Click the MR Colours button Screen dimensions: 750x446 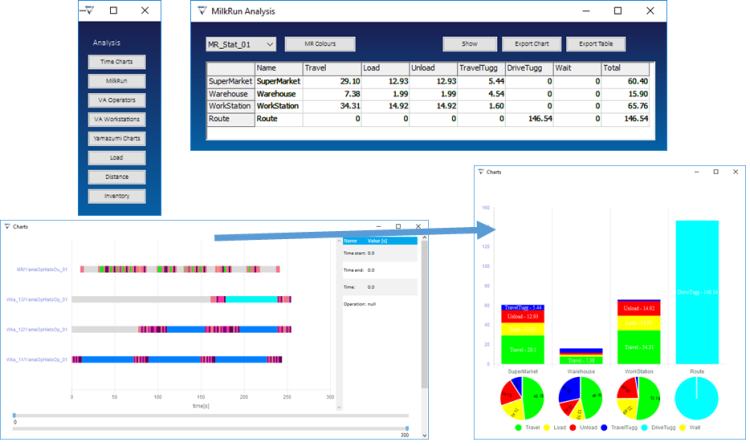(320, 44)
